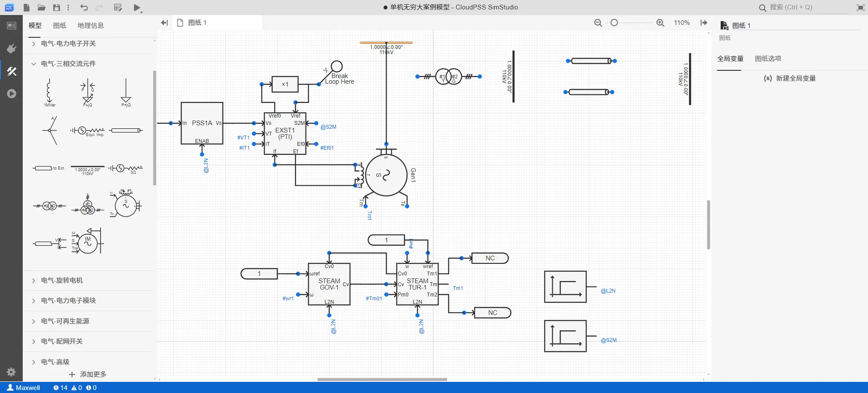Image resolution: width=868 pixels, height=393 pixels.
Task: Expand 电气-电力电子开关 category
Action: click(x=88, y=43)
